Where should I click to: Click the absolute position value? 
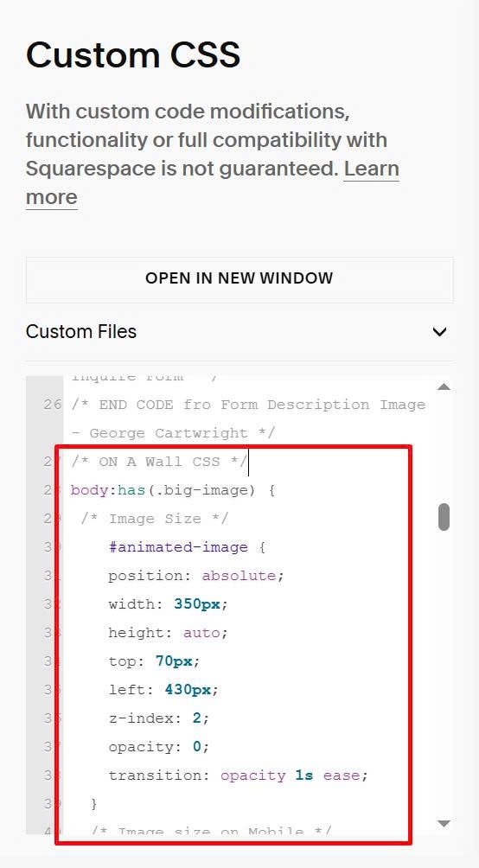click(239, 576)
